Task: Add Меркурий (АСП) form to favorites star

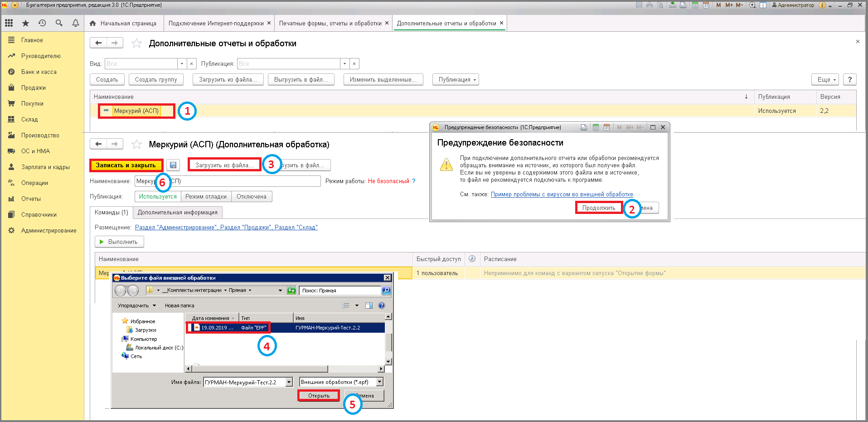Action: coord(136,144)
